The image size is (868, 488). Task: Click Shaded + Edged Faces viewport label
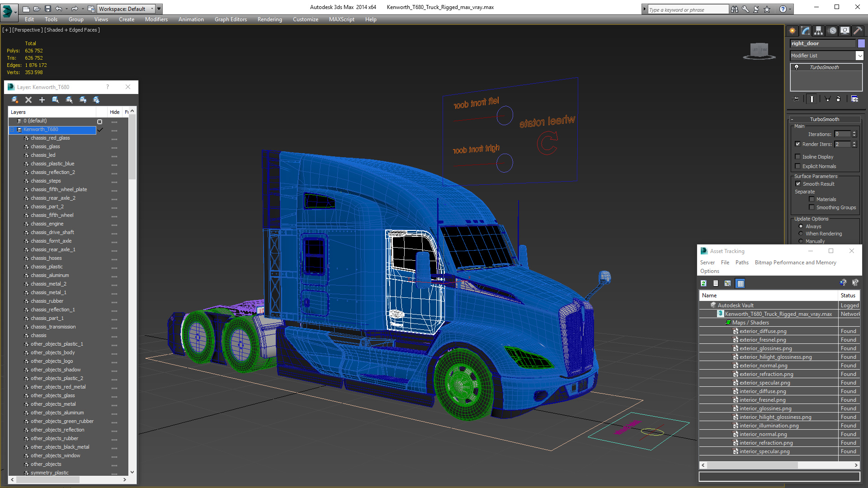point(72,30)
